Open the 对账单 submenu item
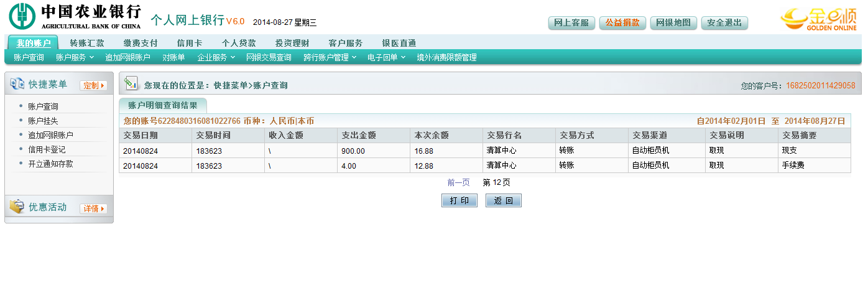This screenshot has height=305, width=868. tap(173, 57)
